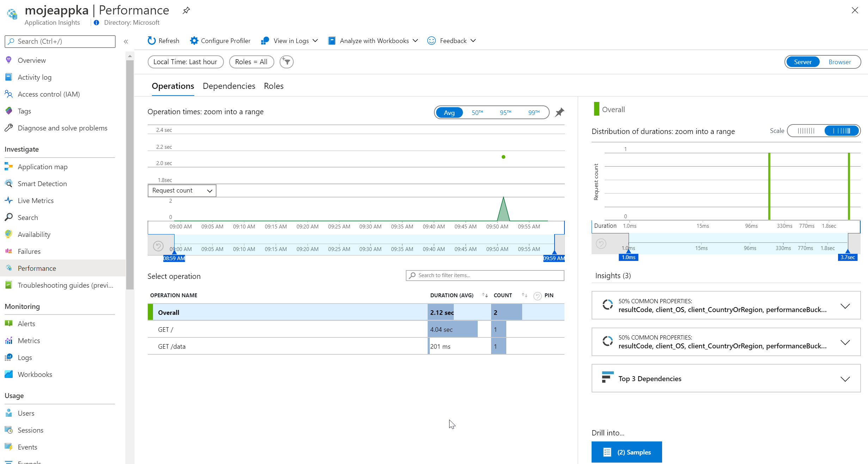
Task: Switch to the Dependencies tab
Action: coord(229,86)
